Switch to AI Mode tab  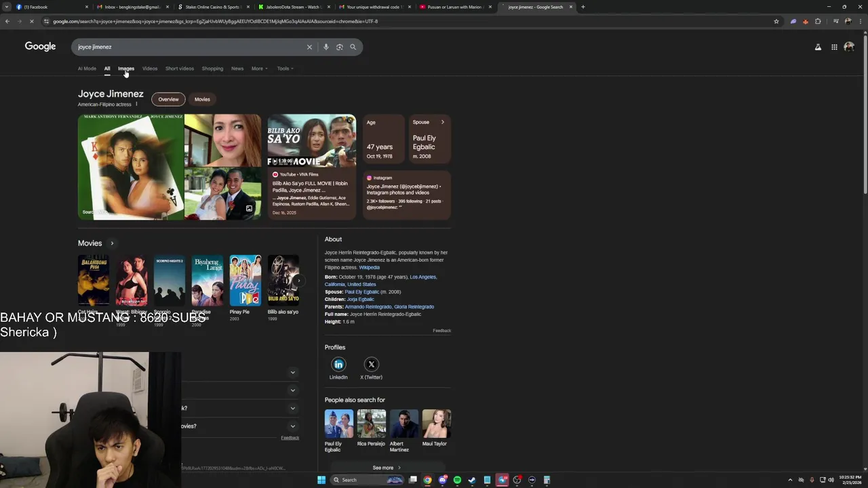(x=87, y=68)
